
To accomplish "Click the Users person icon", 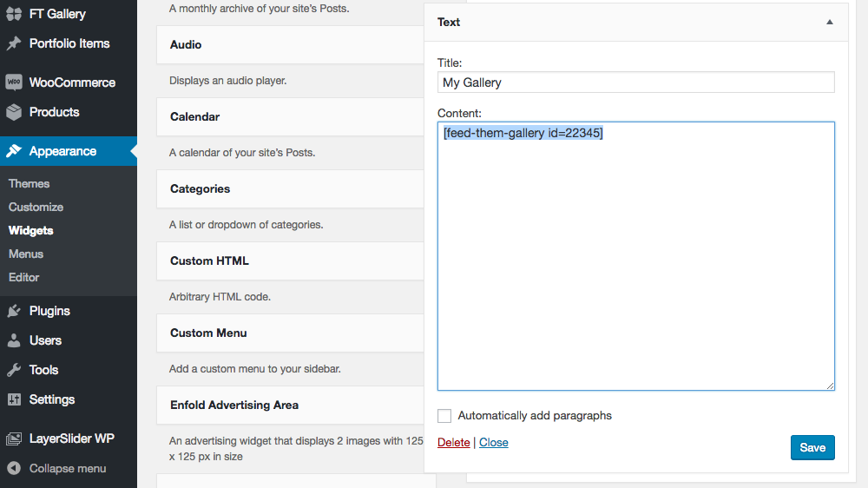I will click(x=14, y=340).
